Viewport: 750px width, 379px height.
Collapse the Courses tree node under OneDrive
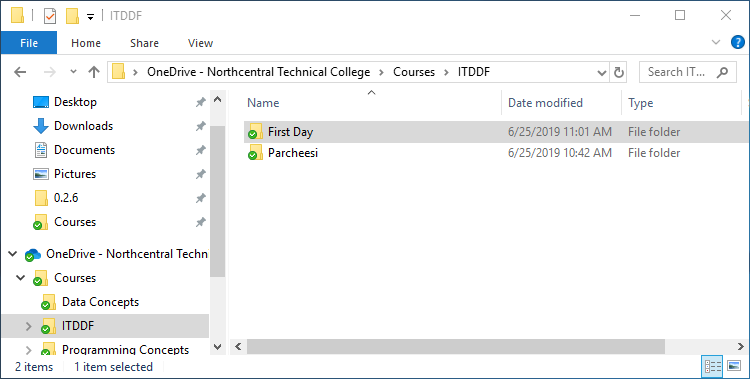[21, 278]
